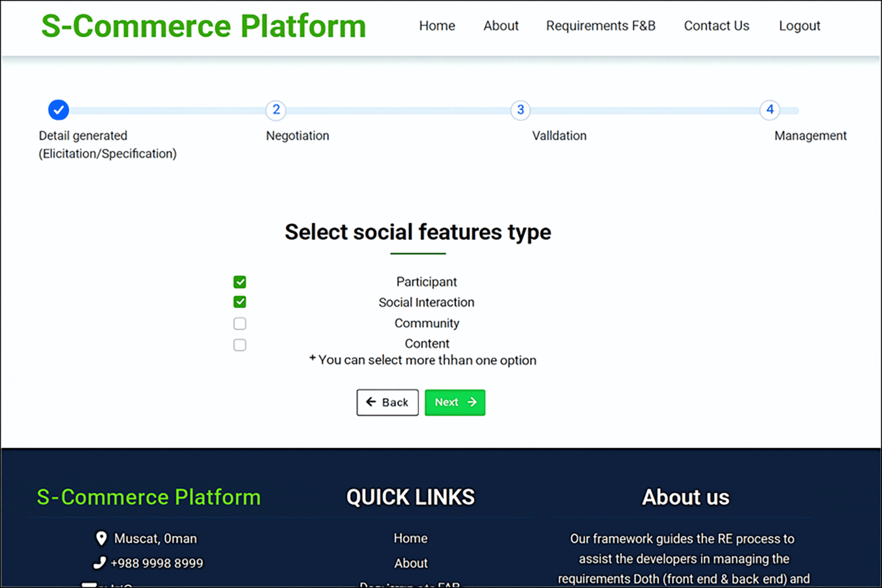
Task: Click the S-Commerce Platform header logo
Action: 203,26
